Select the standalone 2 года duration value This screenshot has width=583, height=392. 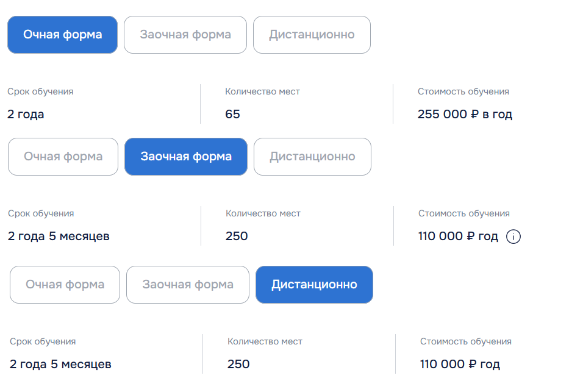pyautogui.click(x=26, y=114)
